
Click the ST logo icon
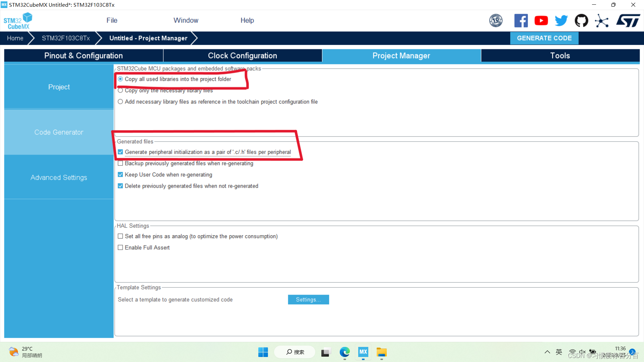point(628,21)
